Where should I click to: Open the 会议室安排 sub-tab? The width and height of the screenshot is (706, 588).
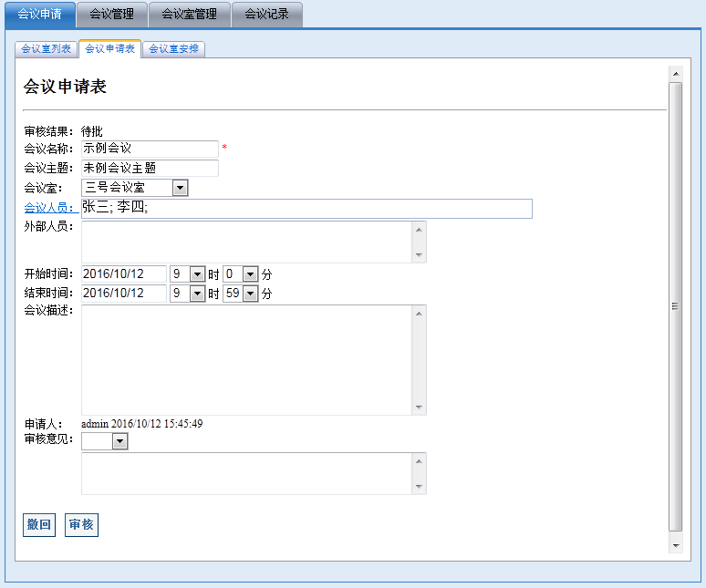pos(174,48)
